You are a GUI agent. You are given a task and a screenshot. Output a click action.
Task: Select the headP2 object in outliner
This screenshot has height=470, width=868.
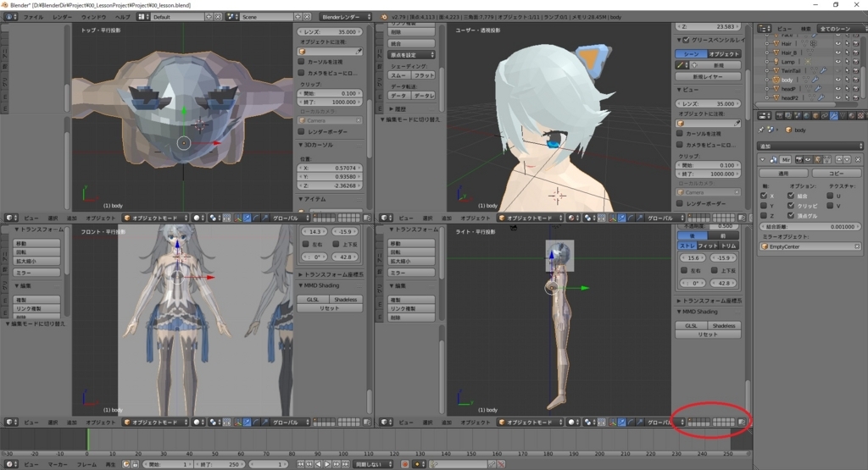[x=789, y=98]
